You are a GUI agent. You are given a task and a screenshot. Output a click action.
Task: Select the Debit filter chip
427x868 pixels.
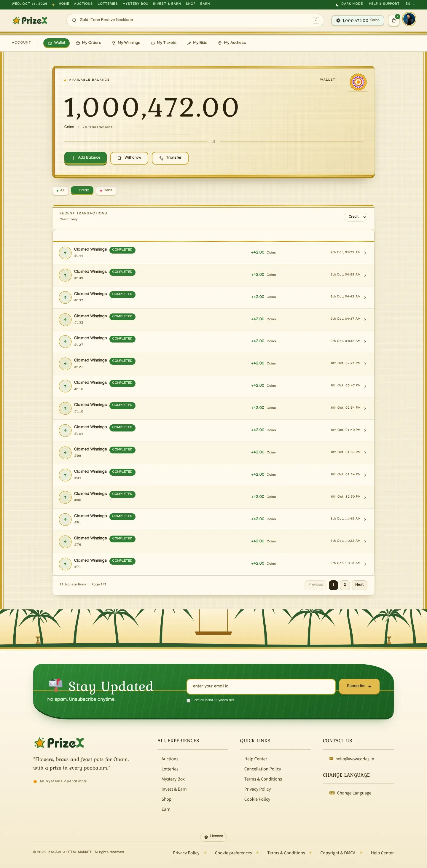point(106,190)
